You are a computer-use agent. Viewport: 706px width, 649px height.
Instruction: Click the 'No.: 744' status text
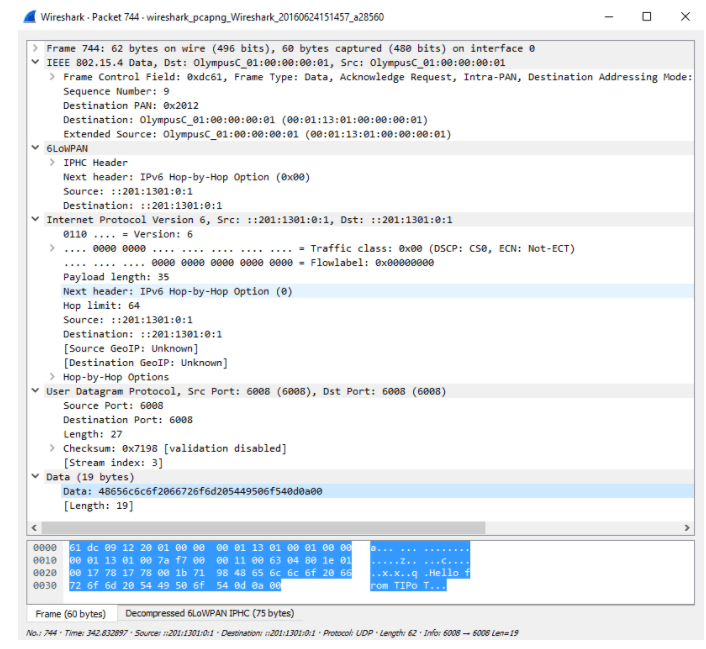click(41, 633)
